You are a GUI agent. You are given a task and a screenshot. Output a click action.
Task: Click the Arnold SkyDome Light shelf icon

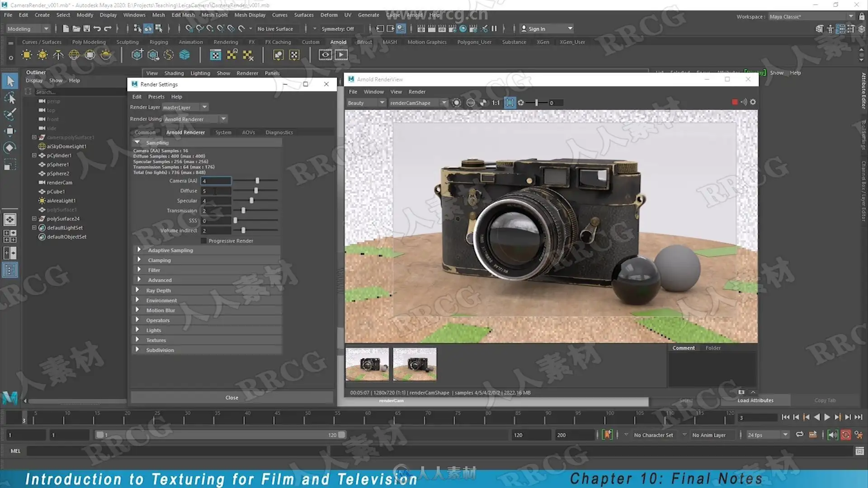[74, 55]
